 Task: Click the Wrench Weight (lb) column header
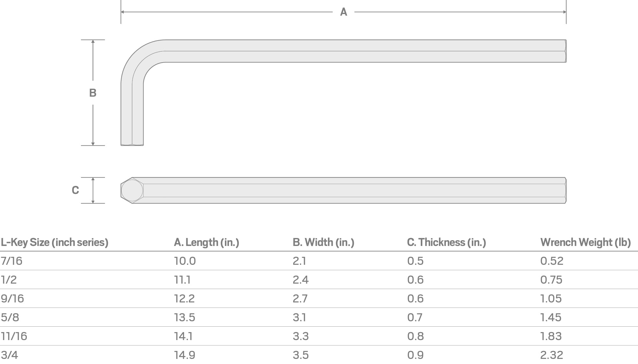(586, 242)
